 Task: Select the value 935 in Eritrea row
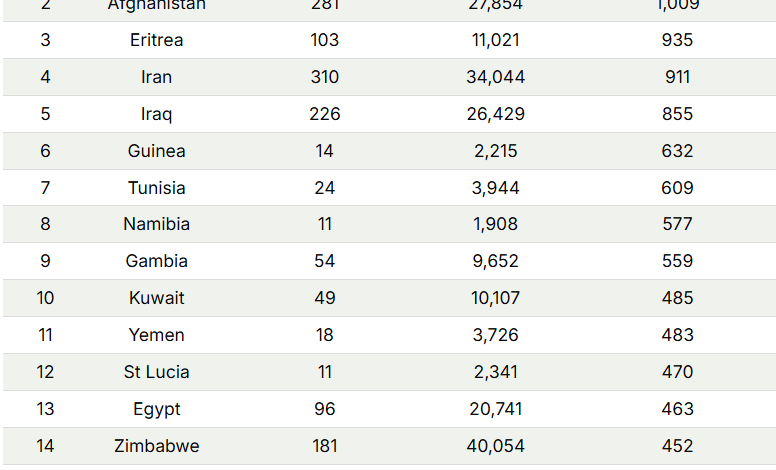[x=677, y=40]
